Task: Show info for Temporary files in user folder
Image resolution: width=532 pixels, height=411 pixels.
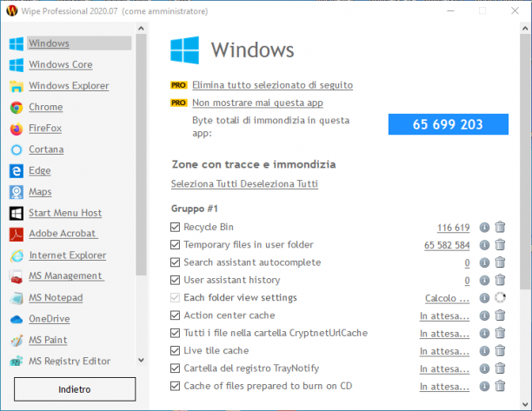Action: pos(484,245)
